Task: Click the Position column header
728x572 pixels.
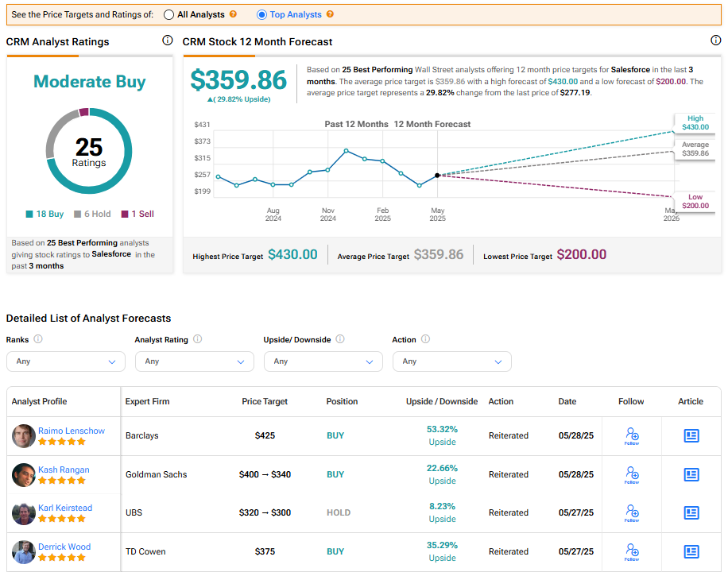Action: coord(342,402)
